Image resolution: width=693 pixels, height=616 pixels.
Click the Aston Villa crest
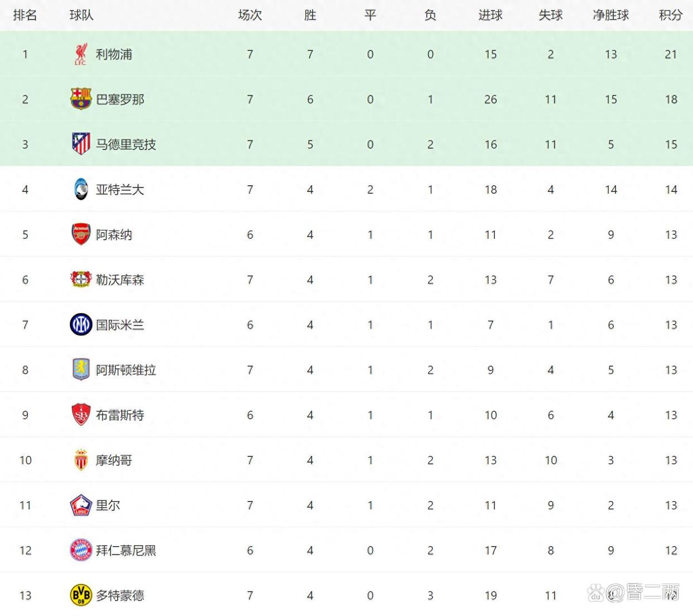click(81, 369)
